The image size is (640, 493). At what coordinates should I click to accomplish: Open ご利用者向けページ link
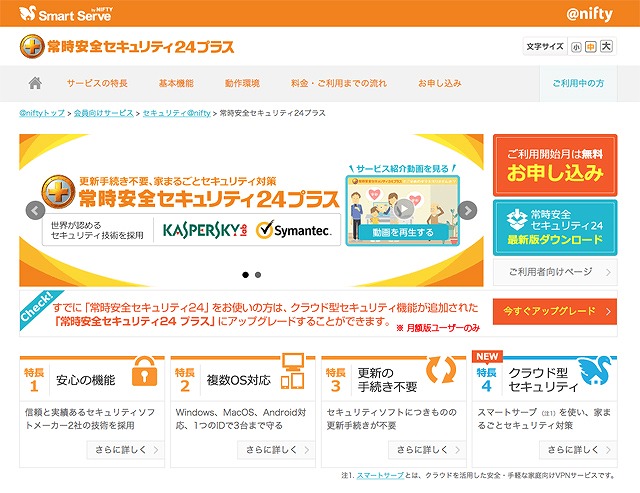555,272
